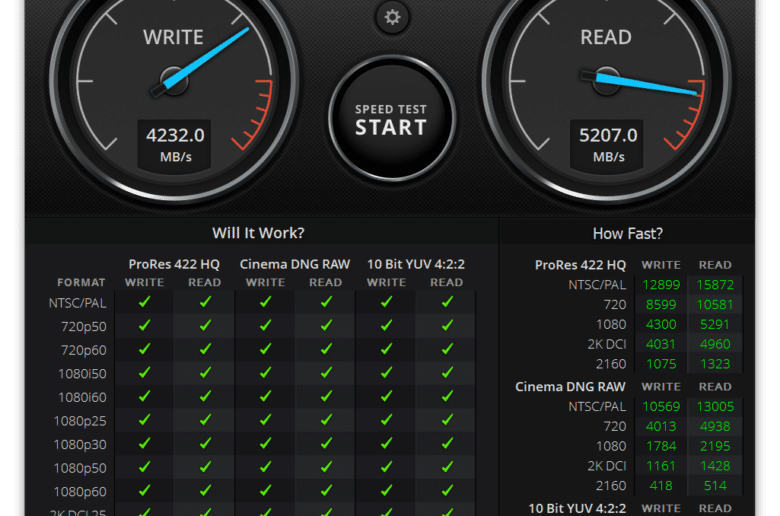Click 1080i50 ProRes 422 HQ write checkmark

(144, 372)
